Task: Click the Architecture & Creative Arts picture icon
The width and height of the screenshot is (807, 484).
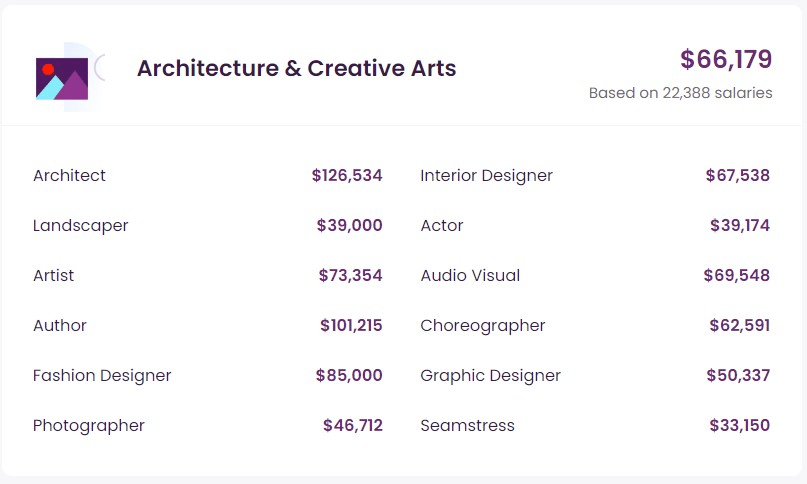Action: 62,78
